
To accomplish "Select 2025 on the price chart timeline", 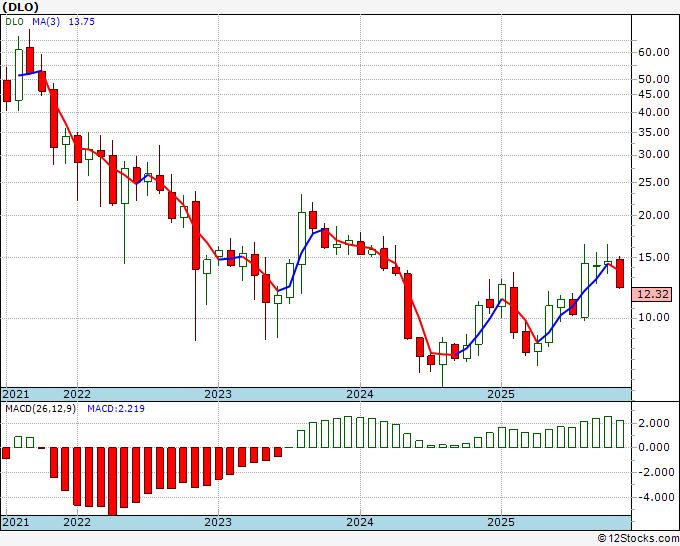I will (x=501, y=394).
